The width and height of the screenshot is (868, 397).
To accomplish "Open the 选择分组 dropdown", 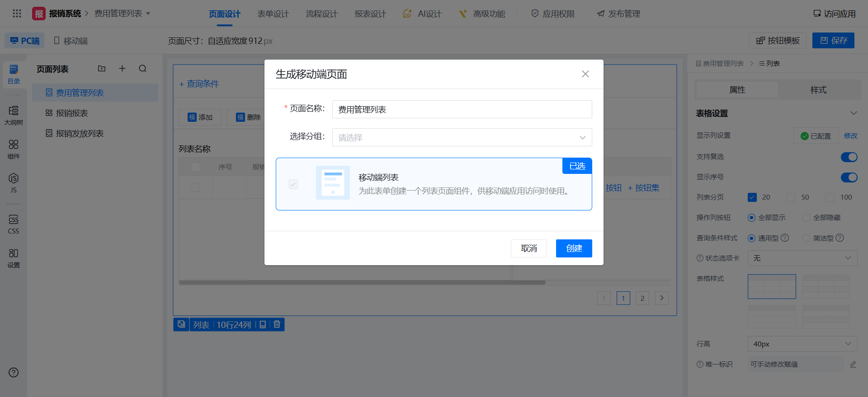I will coord(462,137).
